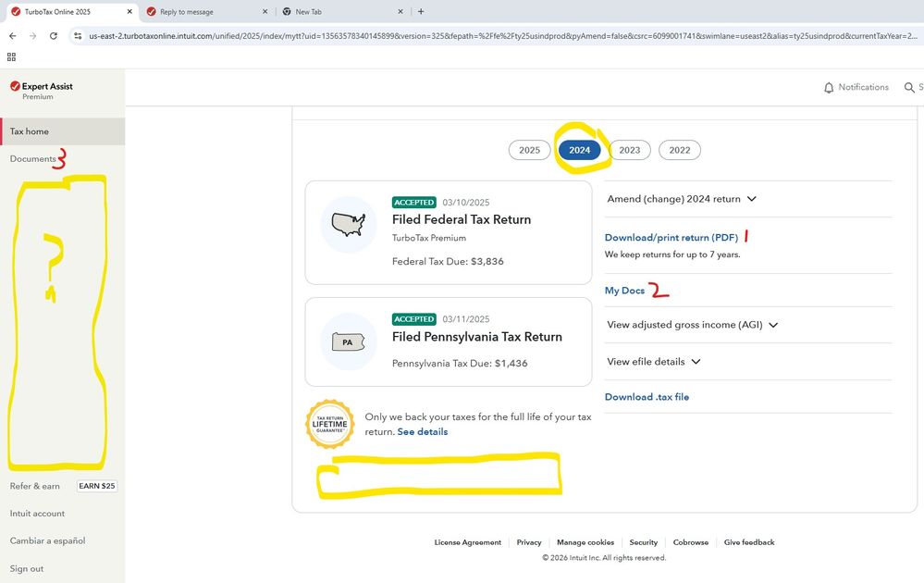Screen dimensions: 924x583
Task: Open the My Docs link
Action: click(624, 291)
